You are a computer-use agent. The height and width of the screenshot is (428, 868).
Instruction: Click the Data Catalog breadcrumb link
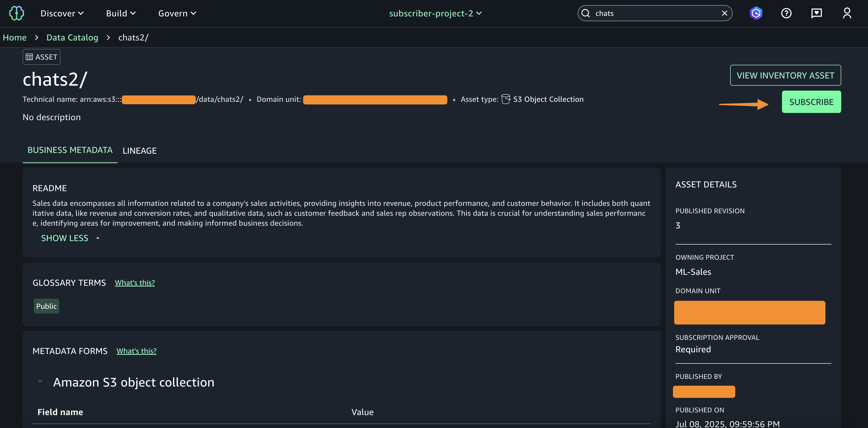coord(72,37)
